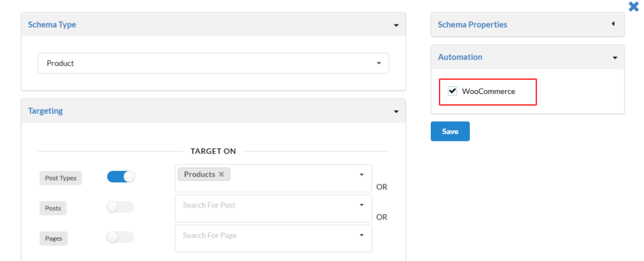This screenshot has height=261, width=644.
Task: Click the Save button
Action: click(450, 131)
